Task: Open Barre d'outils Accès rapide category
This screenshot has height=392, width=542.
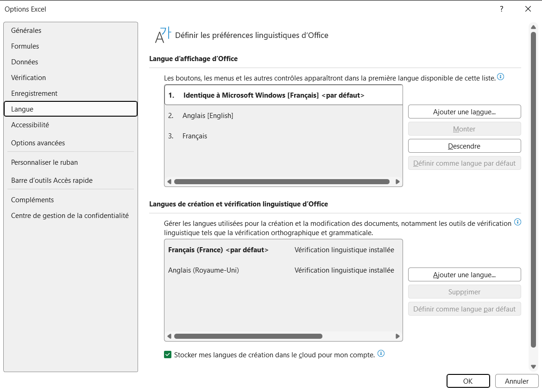Action: click(x=70, y=180)
